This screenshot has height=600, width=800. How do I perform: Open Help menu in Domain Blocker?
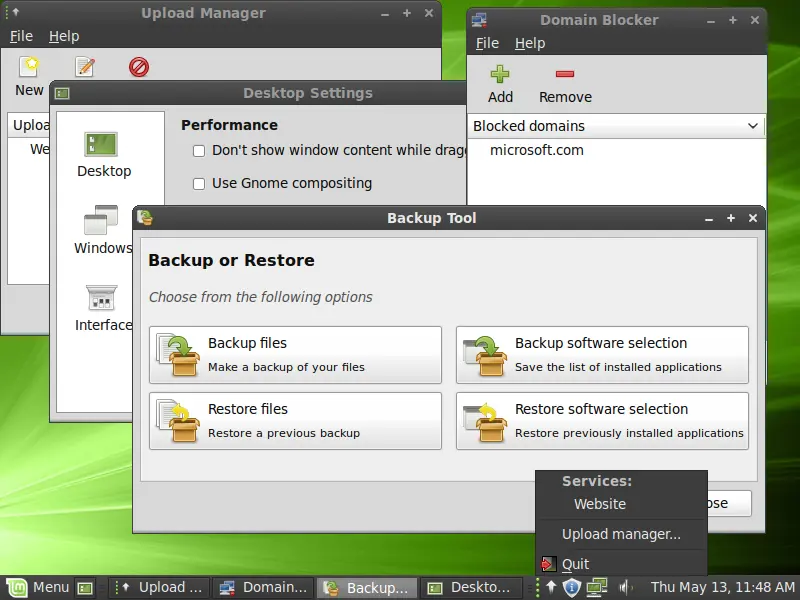click(530, 43)
